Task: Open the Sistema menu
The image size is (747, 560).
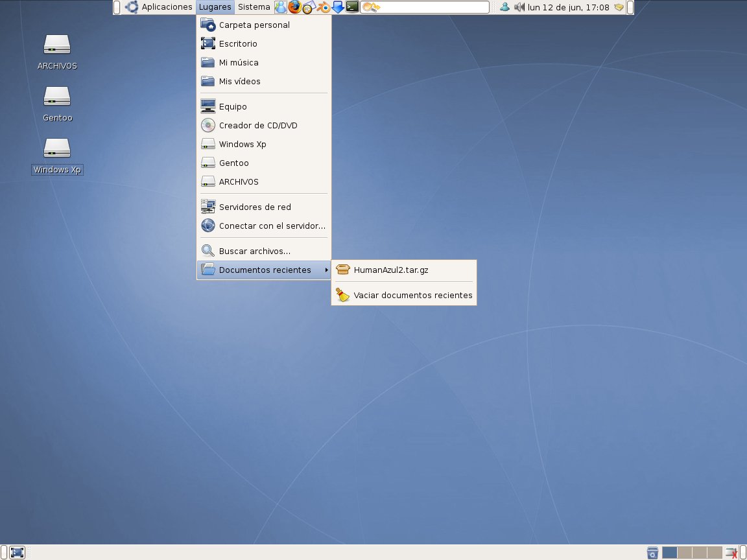Action: [254, 7]
